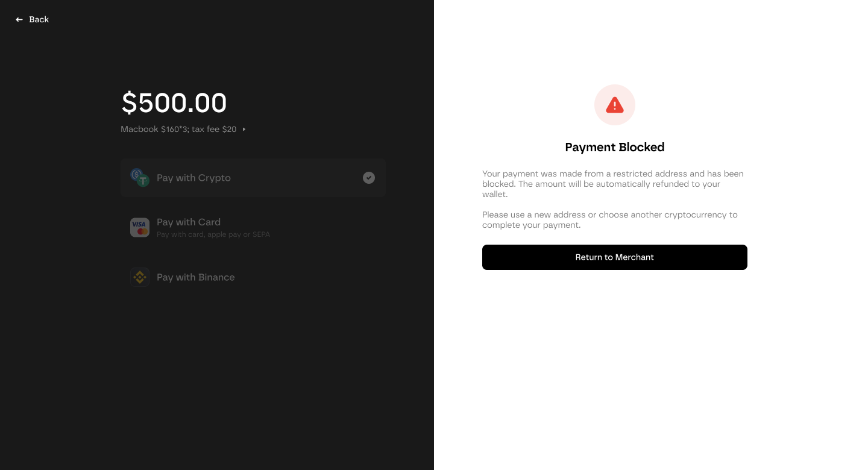Choose the Pay with Binance method
This screenshot has width=868, height=470.
(x=253, y=277)
